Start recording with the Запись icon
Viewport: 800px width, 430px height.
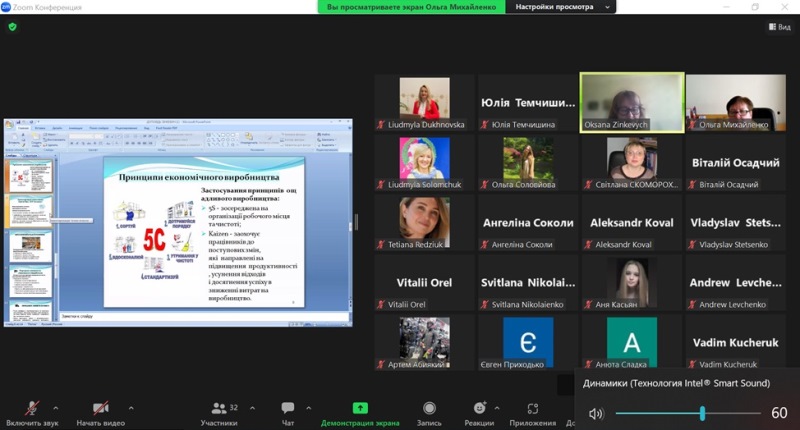(429, 409)
